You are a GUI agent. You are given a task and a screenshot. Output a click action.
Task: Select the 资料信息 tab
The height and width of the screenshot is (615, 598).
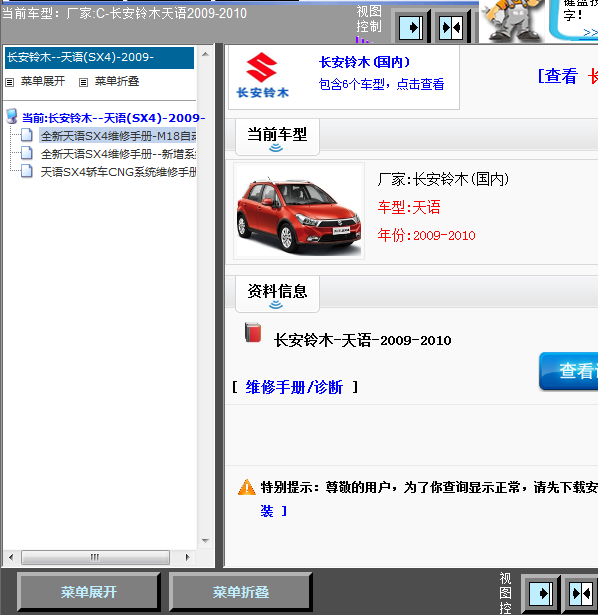click(x=277, y=294)
